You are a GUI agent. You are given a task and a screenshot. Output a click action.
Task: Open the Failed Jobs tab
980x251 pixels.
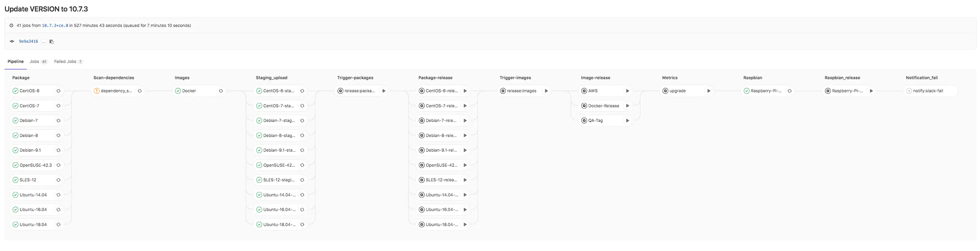click(65, 62)
